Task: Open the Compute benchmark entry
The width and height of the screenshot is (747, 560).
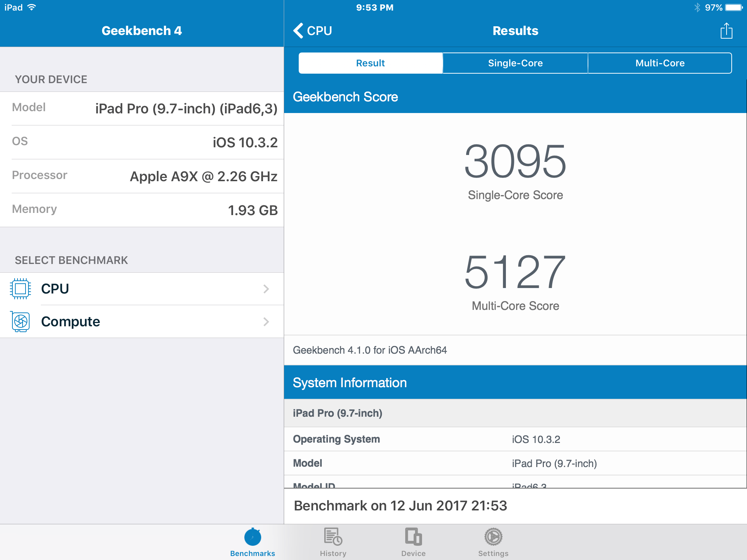Action: [70, 322]
